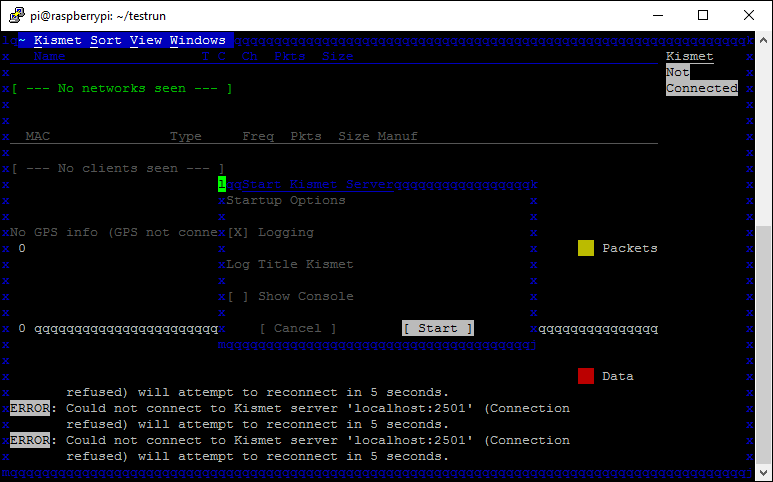This screenshot has height=482, width=773.
Task: Click the vertical scrollbar thumb
Action: point(763,345)
